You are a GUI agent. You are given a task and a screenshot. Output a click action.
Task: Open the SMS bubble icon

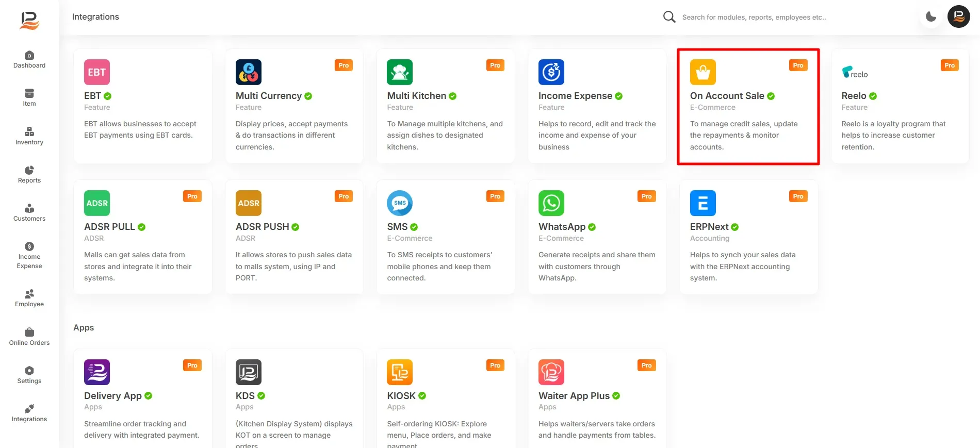tap(400, 203)
